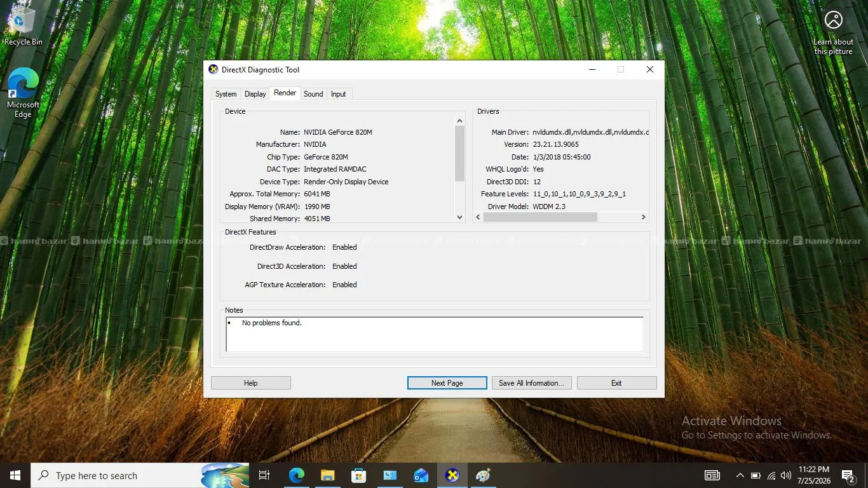This screenshot has height=488, width=868.
Task: Click the Device panel vertical scrollbar thumb
Action: point(460,153)
